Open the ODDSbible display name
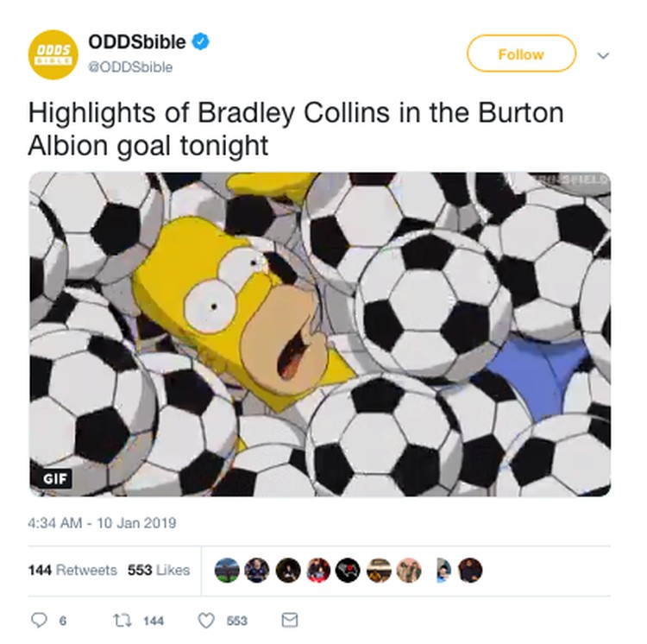This screenshot has height=644, width=647. pyautogui.click(x=137, y=41)
